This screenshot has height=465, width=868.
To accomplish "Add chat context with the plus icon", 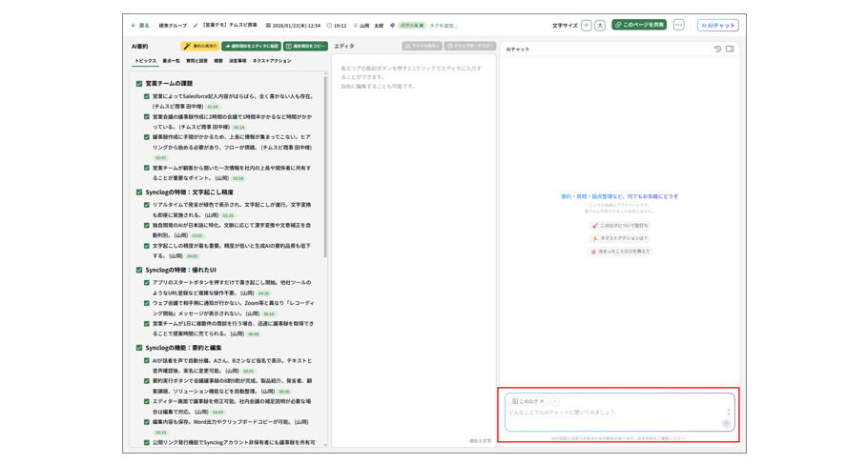I will tap(555, 401).
